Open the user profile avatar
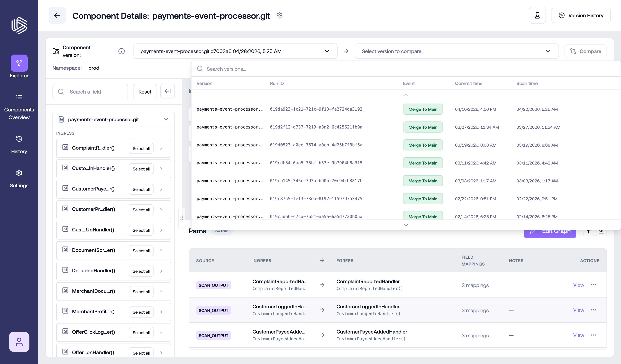The image size is (621, 364). [19, 342]
